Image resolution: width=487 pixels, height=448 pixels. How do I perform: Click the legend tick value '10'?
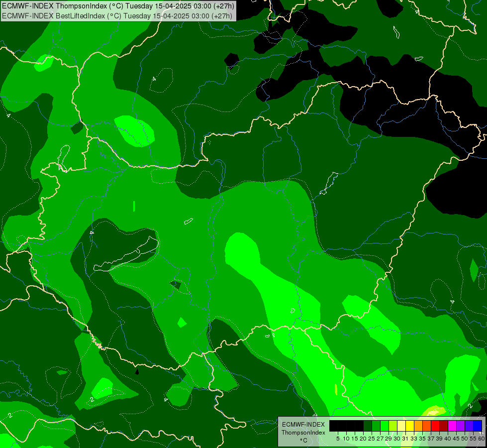346,439
